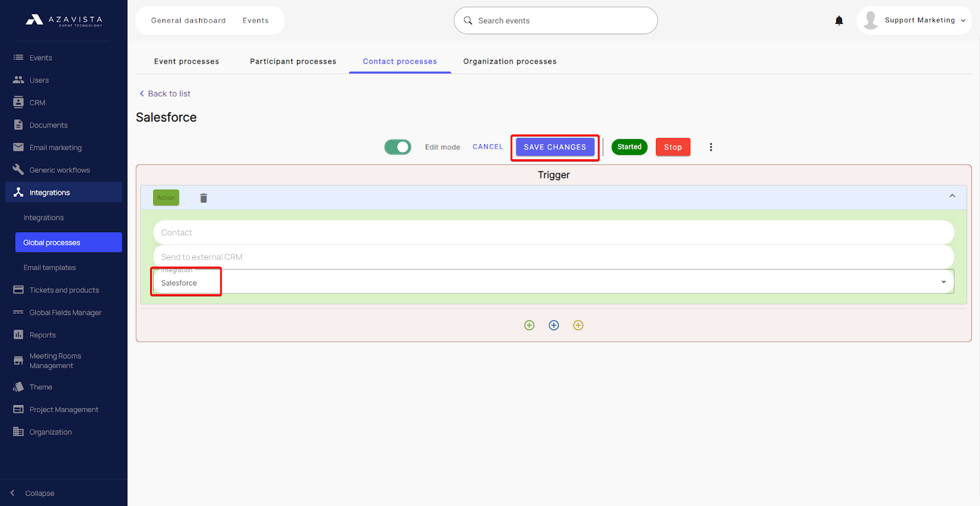980x506 pixels.
Task: Click the Theme palette icon
Action: tap(18, 387)
